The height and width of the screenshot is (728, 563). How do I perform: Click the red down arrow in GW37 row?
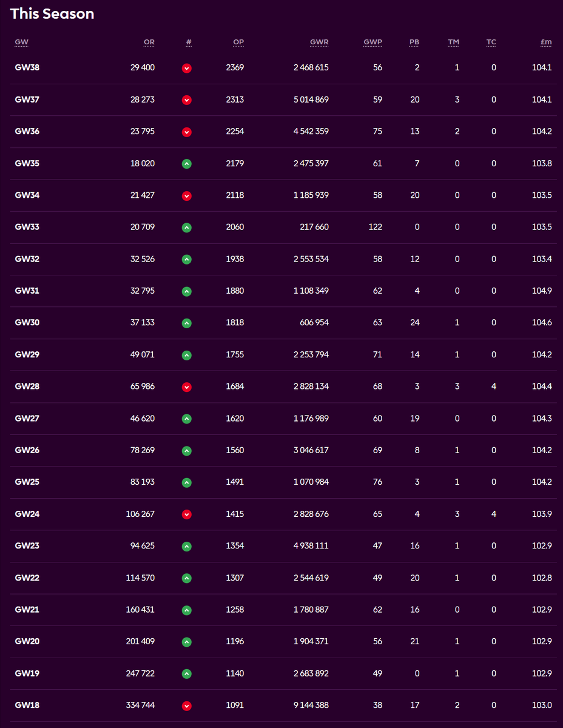pyautogui.click(x=187, y=100)
